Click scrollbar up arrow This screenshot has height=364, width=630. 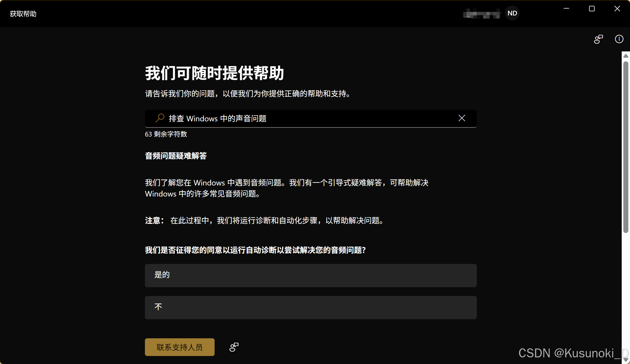[x=626, y=56]
